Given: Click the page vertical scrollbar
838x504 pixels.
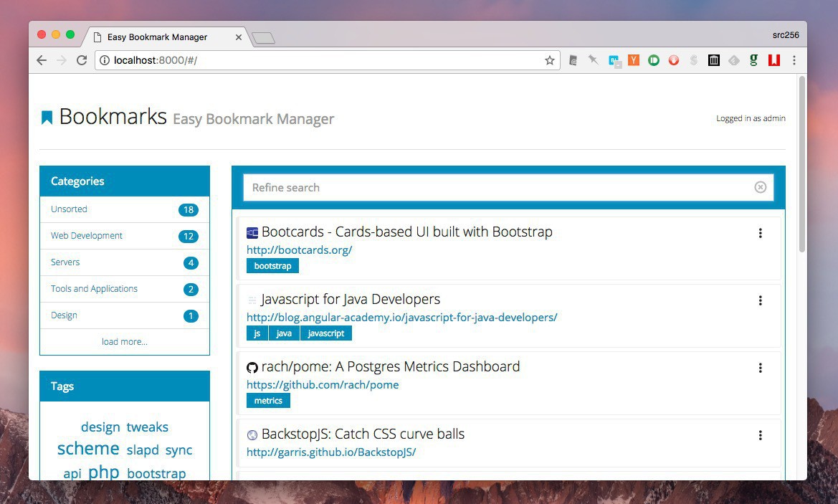Looking at the screenshot, I should (x=801, y=163).
